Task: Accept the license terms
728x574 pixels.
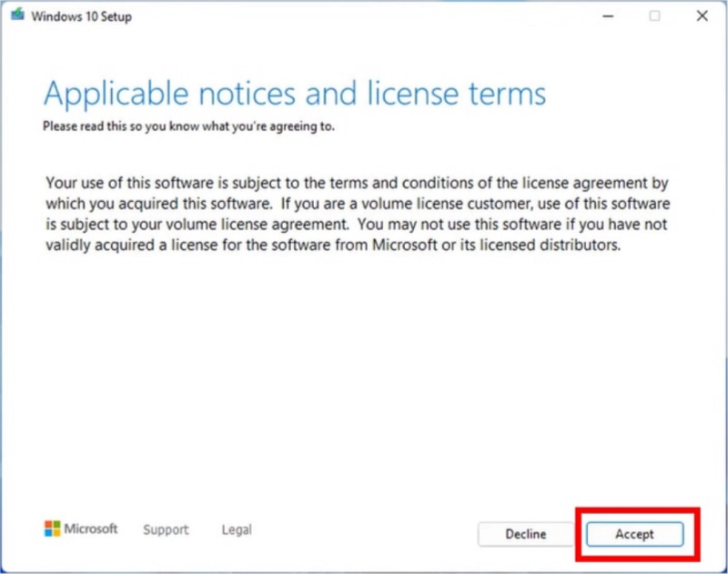Action: [x=634, y=534]
